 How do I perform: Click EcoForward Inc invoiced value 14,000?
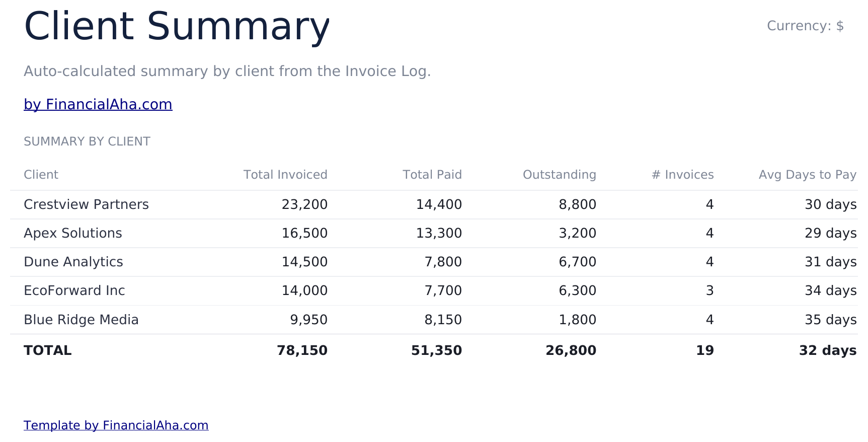304,290
